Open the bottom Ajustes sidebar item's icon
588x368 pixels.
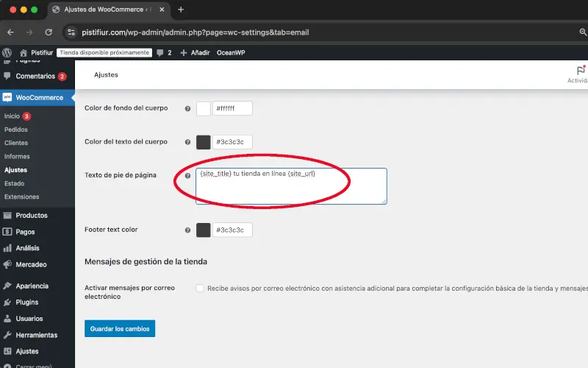pyautogui.click(x=7, y=352)
